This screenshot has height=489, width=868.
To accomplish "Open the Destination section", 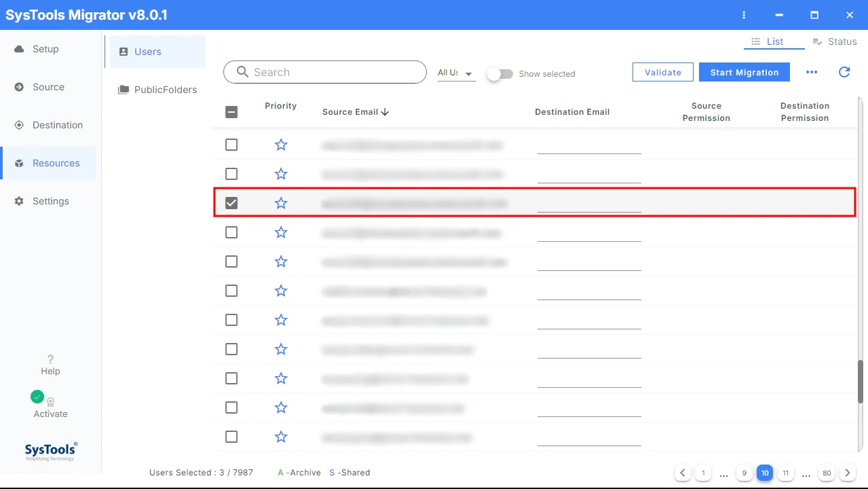I will pos(48,125).
